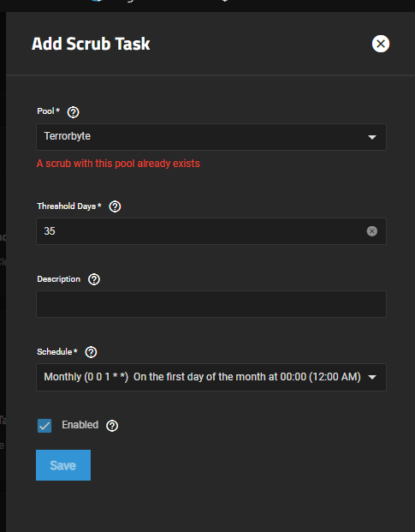
Task: Clear the Threshold Days value
Action: 371,231
